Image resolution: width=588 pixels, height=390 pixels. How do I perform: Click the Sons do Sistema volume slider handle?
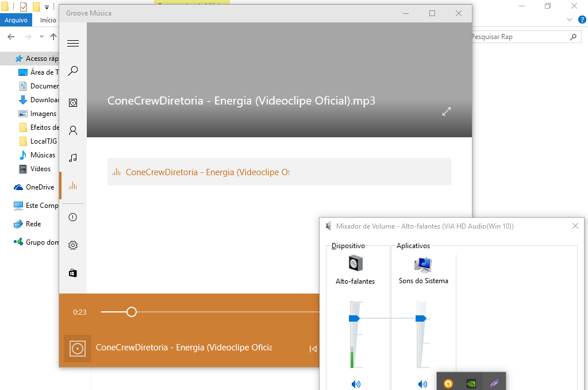coord(421,318)
